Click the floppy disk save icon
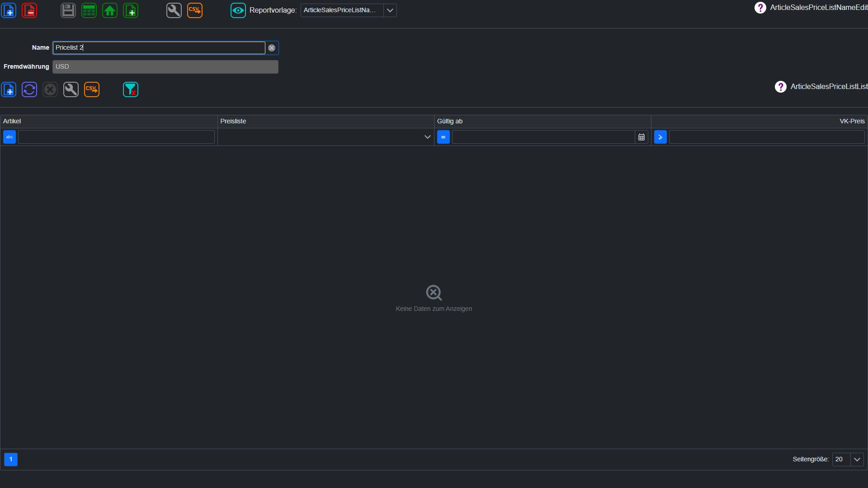Viewport: 868px width, 488px height. tap(68, 10)
